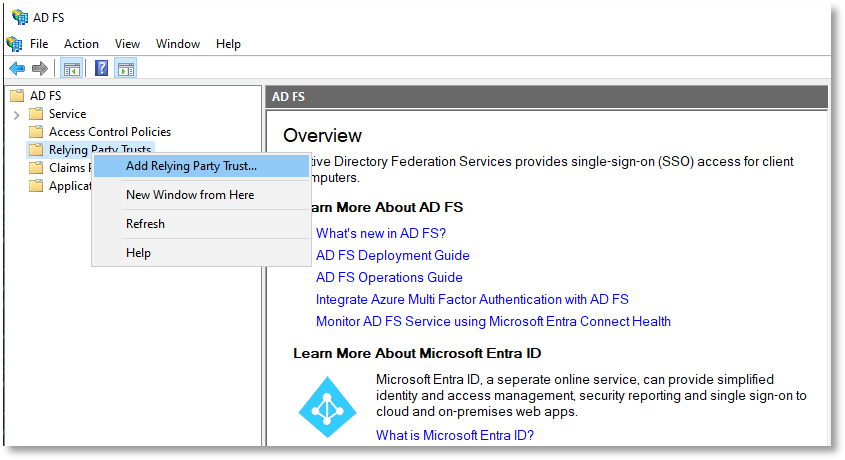Toggle the Show/Hide Console Tree icon
Screen dimensions: 845x460
pos(72,69)
